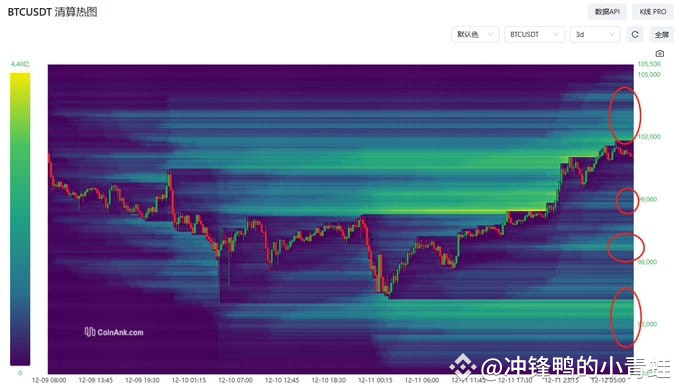This screenshot has width=679, height=391.
Task: Click the 12-09 08:00 time axis label
Action: 49,380
